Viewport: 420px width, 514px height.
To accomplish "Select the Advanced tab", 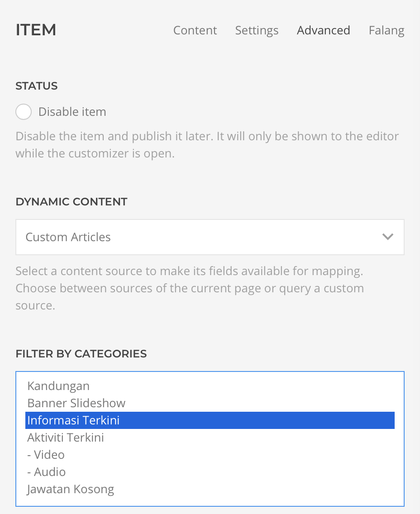I will coord(323,30).
